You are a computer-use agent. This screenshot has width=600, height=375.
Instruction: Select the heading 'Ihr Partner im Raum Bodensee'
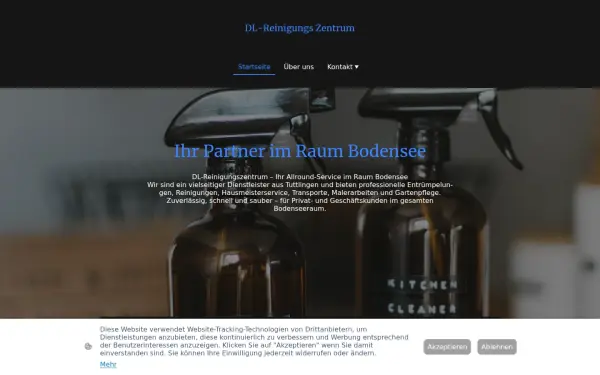pos(300,151)
